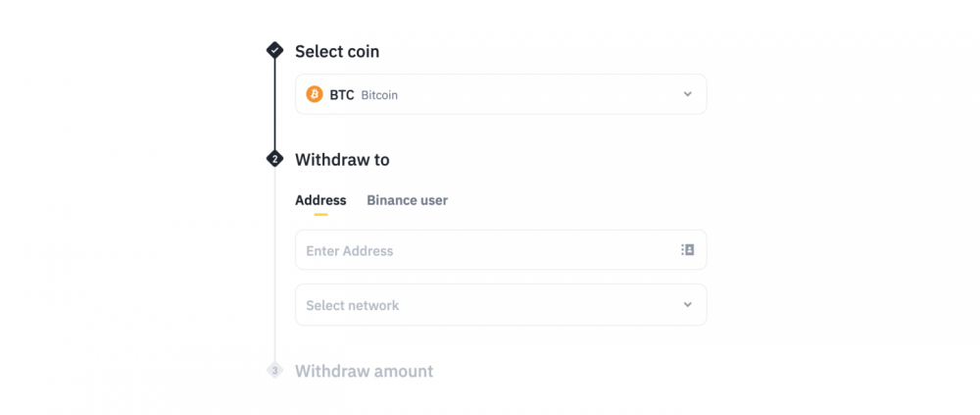The width and height of the screenshot is (980, 415).
Task: Click the step 2 diamond marker
Action: [x=275, y=159]
